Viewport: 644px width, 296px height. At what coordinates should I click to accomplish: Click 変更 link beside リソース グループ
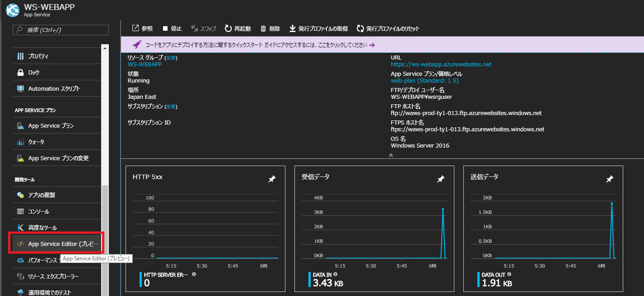pyautogui.click(x=171, y=58)
